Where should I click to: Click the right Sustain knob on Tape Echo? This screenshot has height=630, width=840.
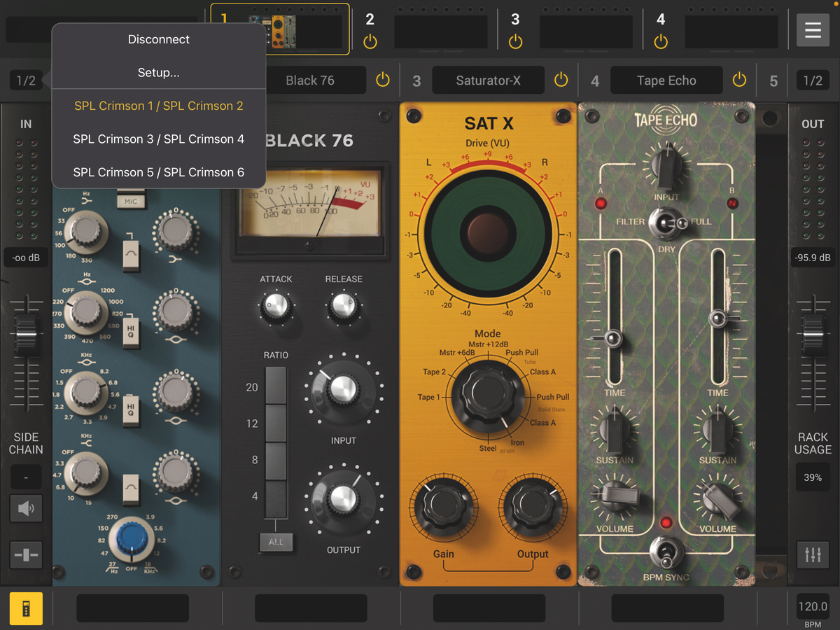(717, 430)
